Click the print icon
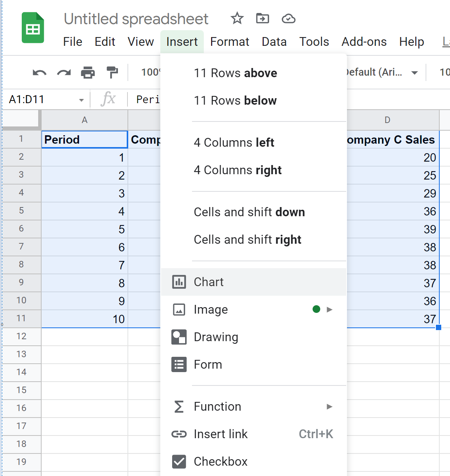This screenshot has width=450, height=476. [88, 72]
